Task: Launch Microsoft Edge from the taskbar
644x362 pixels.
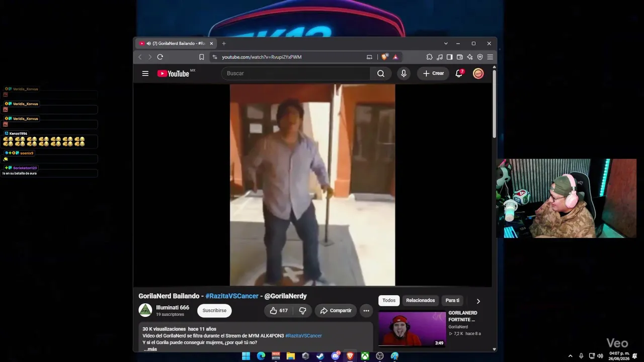Action: [261, 356]
